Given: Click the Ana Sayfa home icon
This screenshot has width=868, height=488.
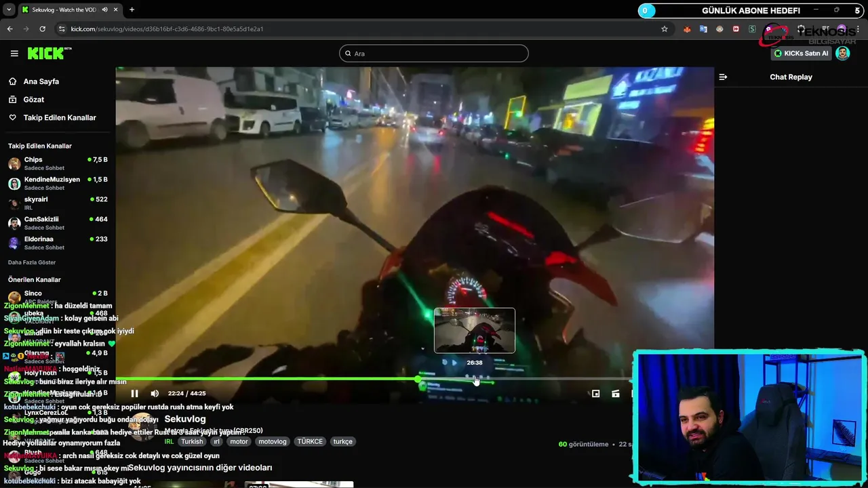Looking at the screenshot, I should coord(12,81).
